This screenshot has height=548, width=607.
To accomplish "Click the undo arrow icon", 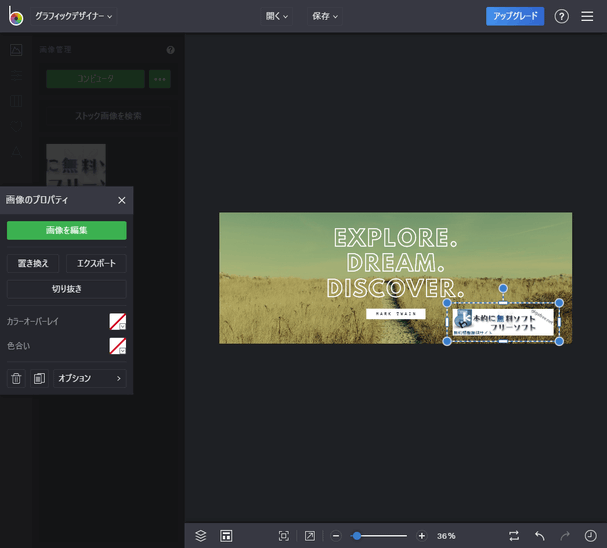I will click(x=540, y=536).
